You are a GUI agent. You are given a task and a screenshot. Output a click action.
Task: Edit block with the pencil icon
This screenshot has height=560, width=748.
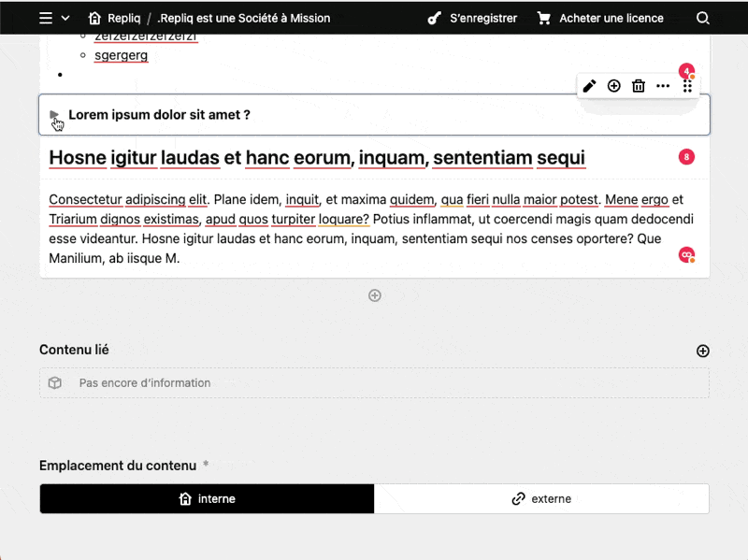(589, 86)
